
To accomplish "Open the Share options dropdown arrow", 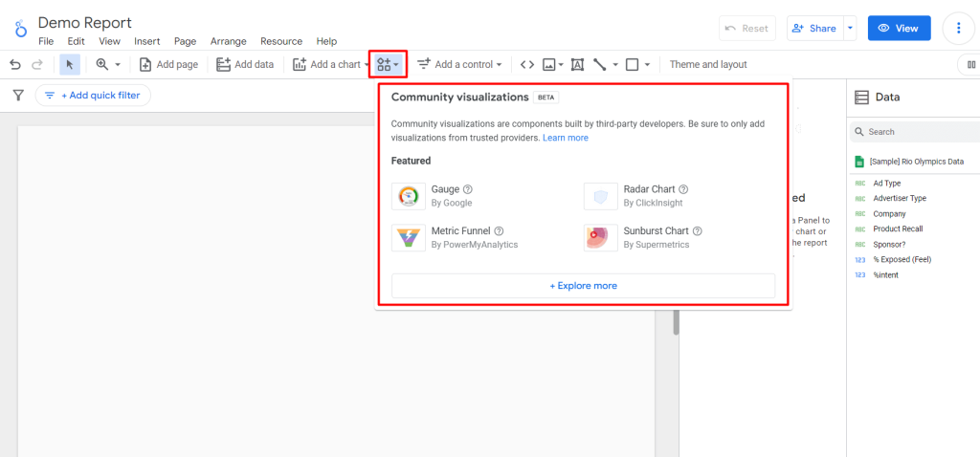I will pyautogui.click(x=850, y=28).
